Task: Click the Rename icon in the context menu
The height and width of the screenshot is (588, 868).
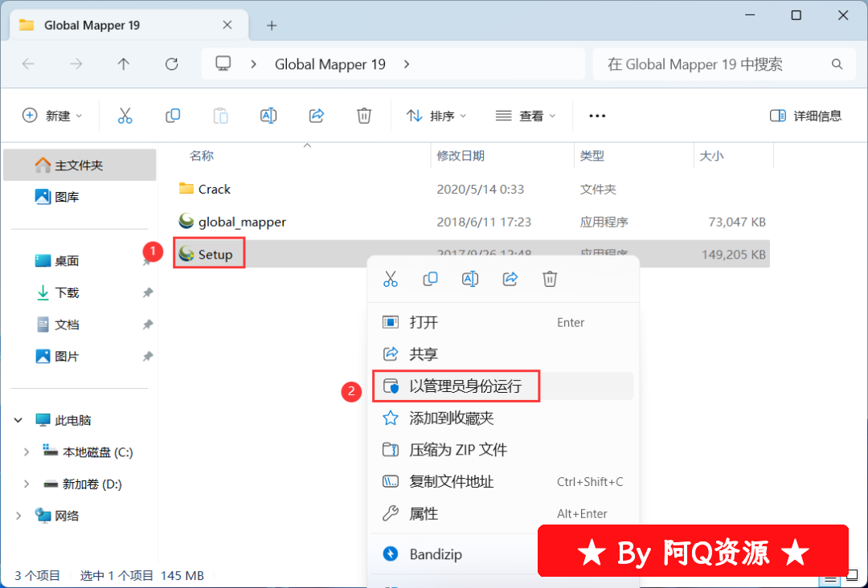Action: click(470, 279)
